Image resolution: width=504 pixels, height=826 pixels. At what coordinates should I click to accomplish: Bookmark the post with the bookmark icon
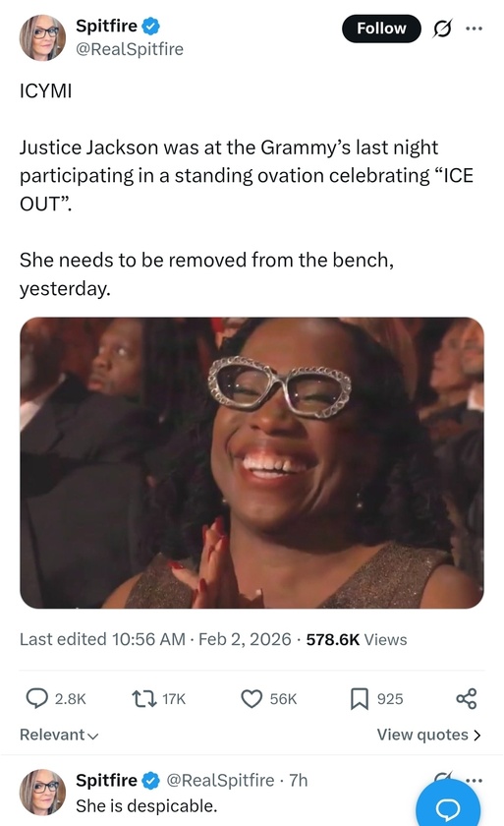pyautogui.click(x=360, y=699)
